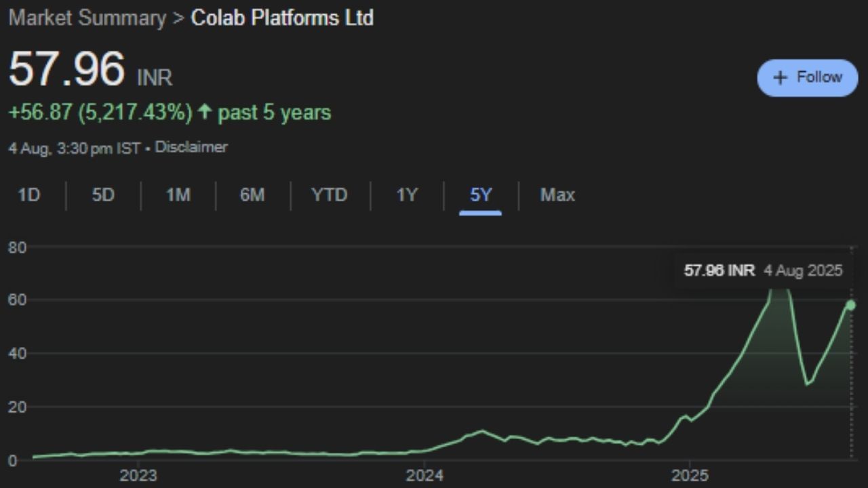Click the 2025 x-axis label
This screenshot has width=868, height=488.
tap(690, 474)
